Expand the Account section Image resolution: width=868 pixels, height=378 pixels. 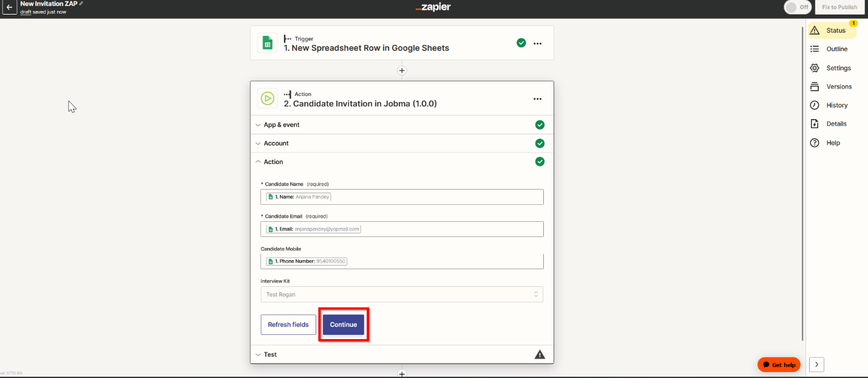(402, 143)
